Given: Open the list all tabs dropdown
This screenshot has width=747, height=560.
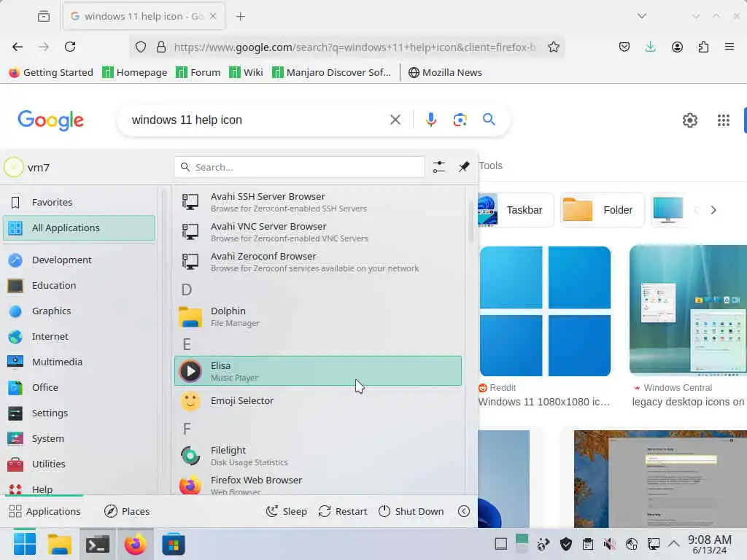Looking at the screenshot, I should [x=642, y=16].
